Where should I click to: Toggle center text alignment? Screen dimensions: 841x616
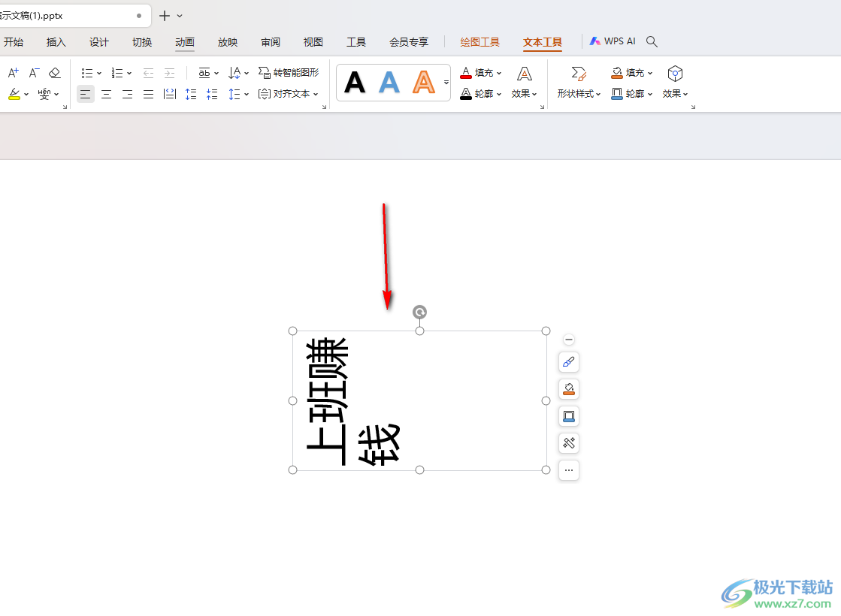pyautogui.click(x=107, y=94)
